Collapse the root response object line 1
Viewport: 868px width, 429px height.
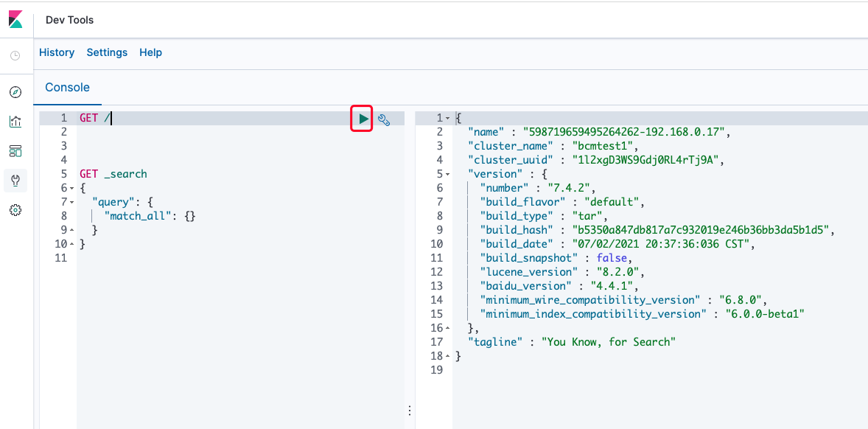[x=447, y=119]
